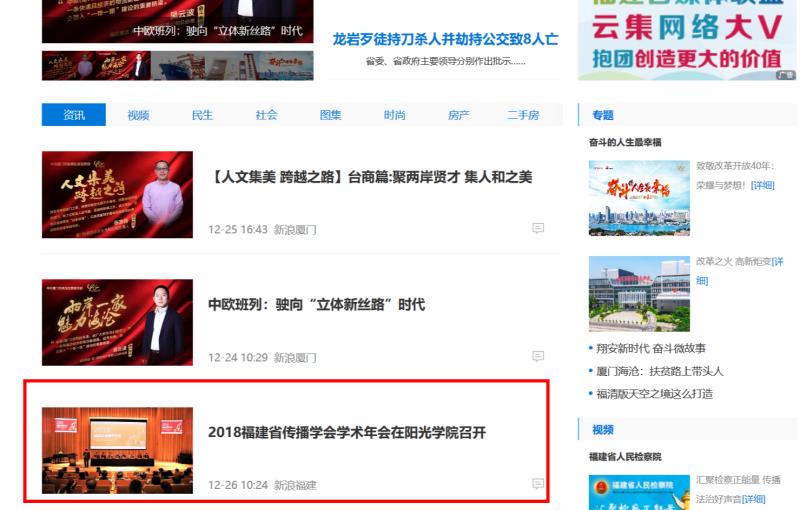Screen dimensions: 800x510
Task: Click the 云集网络大V advertisement banner
Action: [687, 40]
